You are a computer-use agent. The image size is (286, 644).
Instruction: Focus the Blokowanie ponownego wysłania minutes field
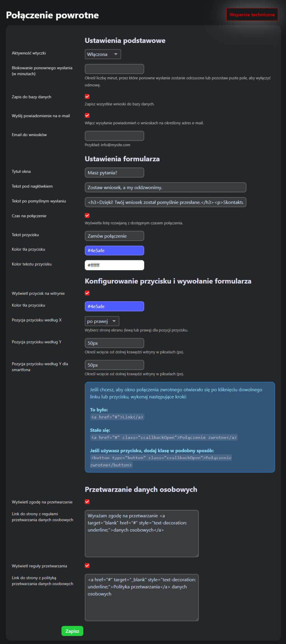[x=114, y=69]
